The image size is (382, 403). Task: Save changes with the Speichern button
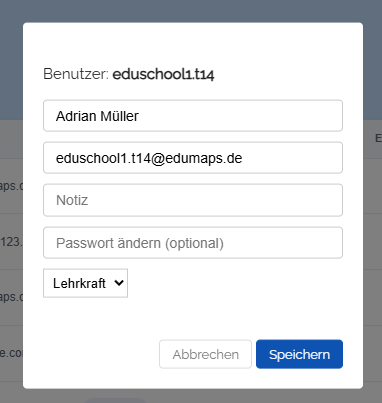[299, 354]
